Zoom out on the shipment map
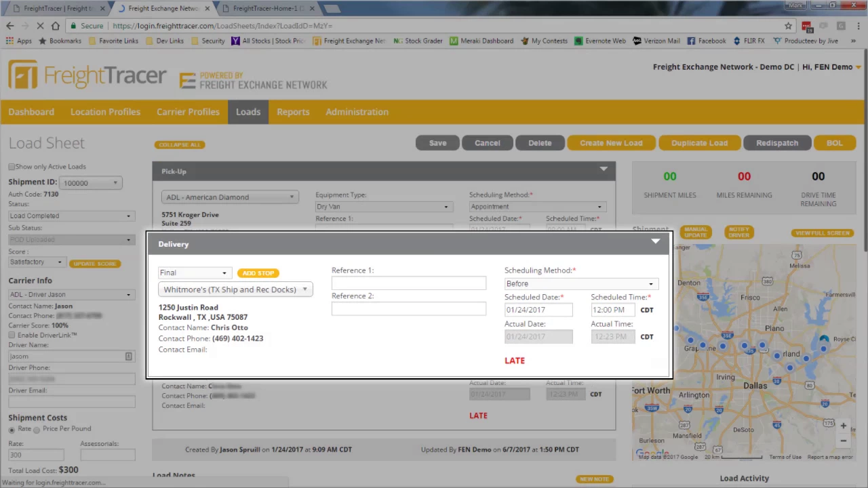This screenshot has height=488, width=868. [x=843, y=441]
